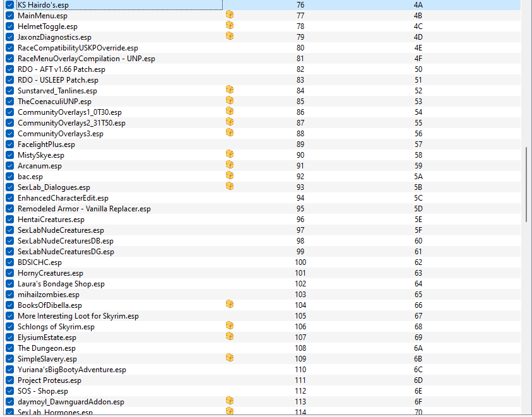The image size is (532, 417).
Task: Disable the RDO - AFT v1.66 Patch.esp plugin
Action: tap(10, 69)
